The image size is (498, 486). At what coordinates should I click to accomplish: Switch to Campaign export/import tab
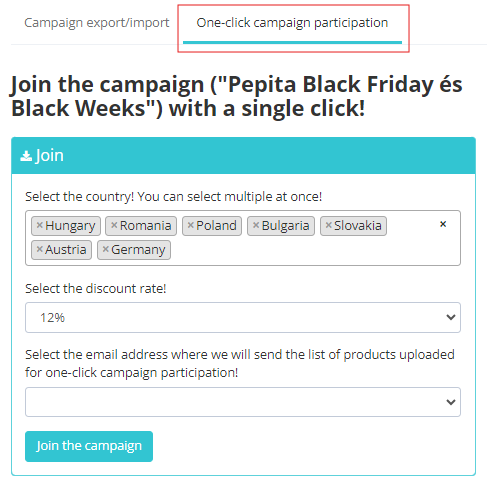click(x=97, y=23)
